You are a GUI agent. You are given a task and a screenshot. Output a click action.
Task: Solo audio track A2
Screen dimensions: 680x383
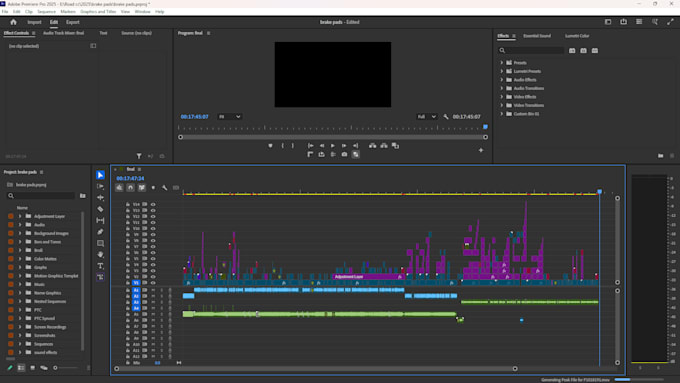(162, 296)
